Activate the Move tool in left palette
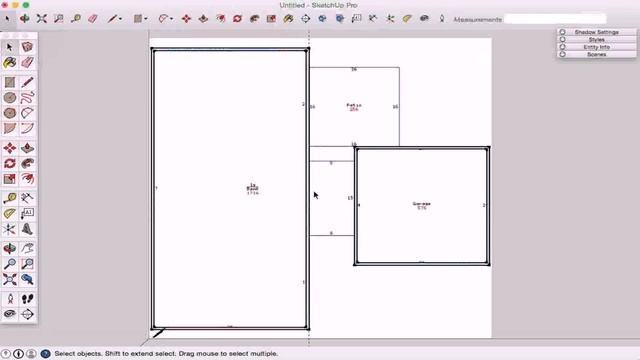Screen dimensions: 640x360 [9, 148]
